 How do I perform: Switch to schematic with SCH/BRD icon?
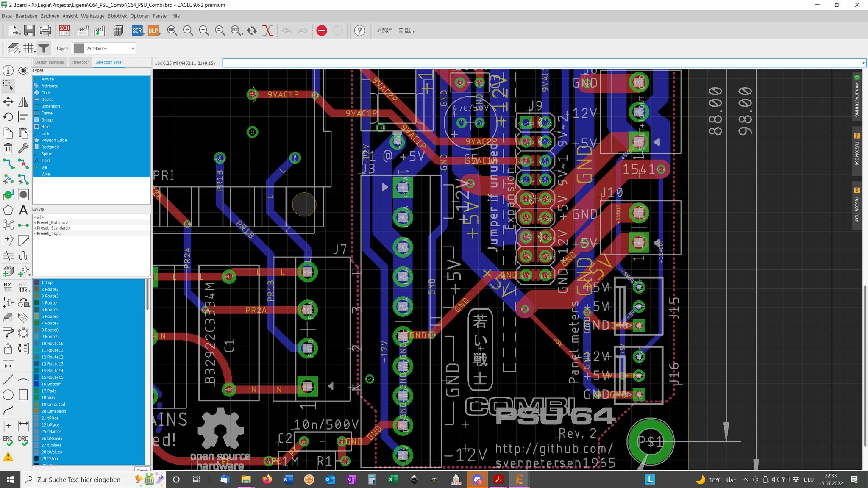pos(64,30)
